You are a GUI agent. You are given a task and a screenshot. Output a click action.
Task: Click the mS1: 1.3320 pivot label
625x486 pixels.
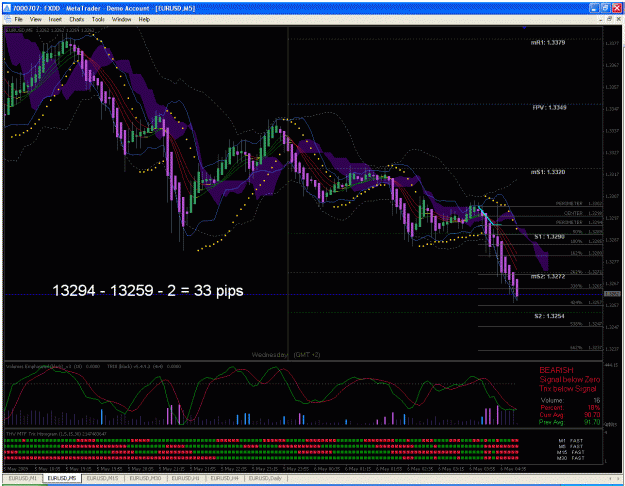548,172
